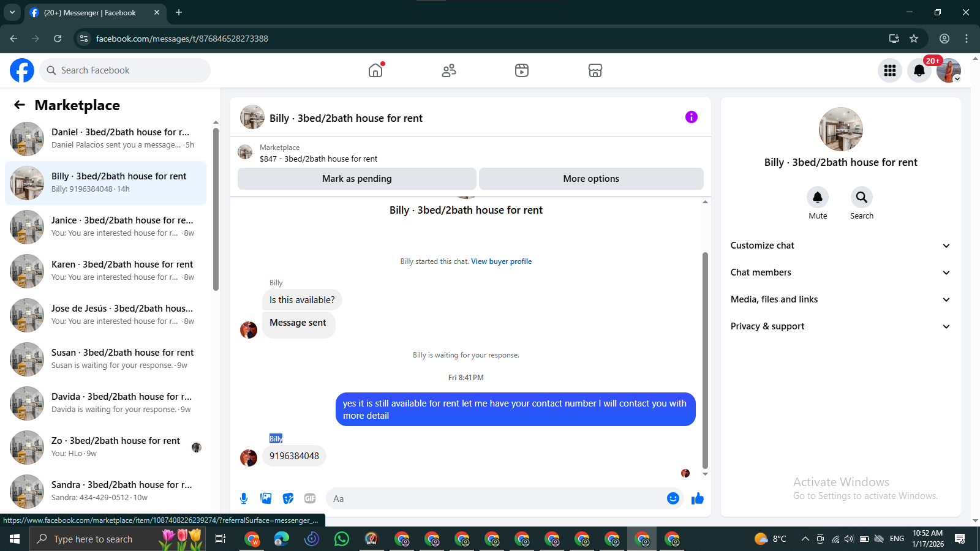Open the tab search dropdown arrow
The width and height of the screenshot is (980, 551).
click(x=12, y=12)
